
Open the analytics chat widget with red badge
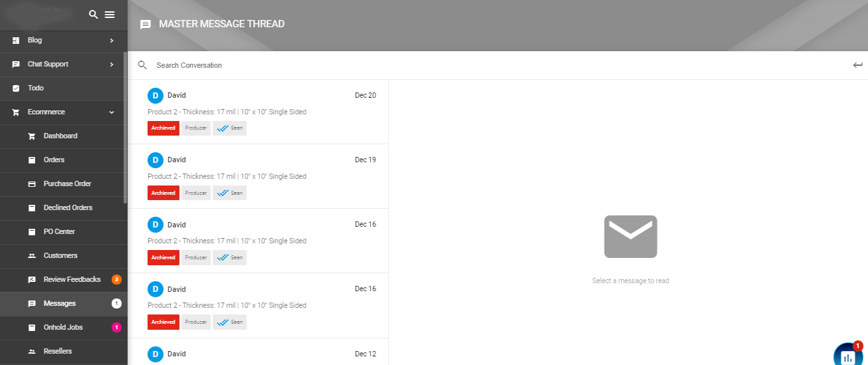pos(848,355)
